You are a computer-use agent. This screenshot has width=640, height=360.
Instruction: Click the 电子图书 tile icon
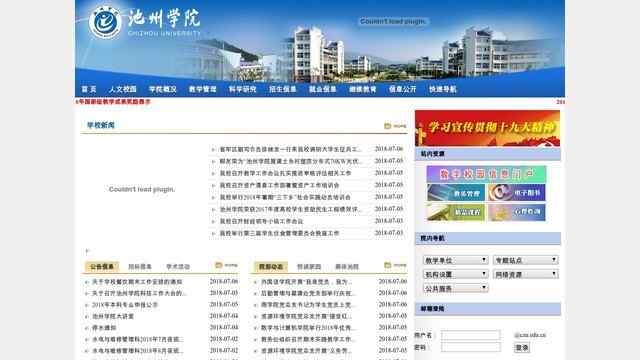coord(516,193)
